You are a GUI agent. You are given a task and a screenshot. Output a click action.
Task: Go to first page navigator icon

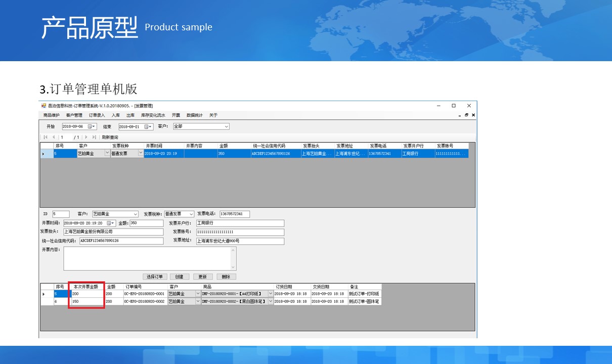click(x=46, y=137)
